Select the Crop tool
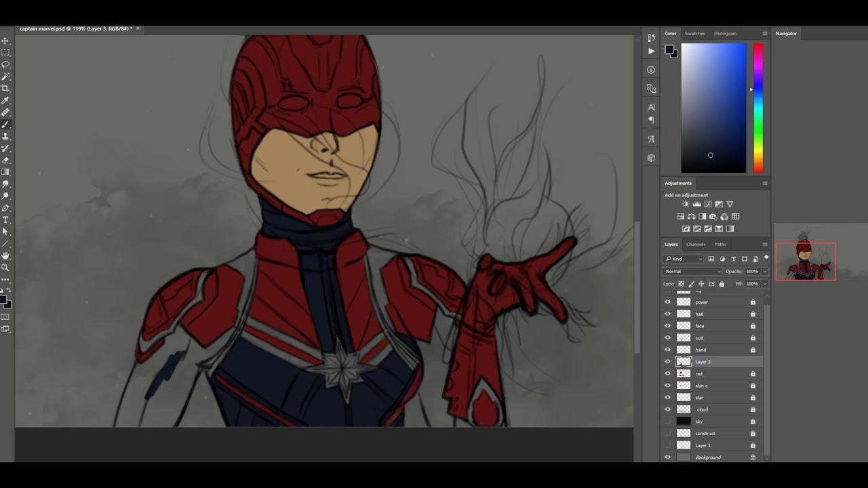Screen dimensions: 868x488 coord(5,88)
